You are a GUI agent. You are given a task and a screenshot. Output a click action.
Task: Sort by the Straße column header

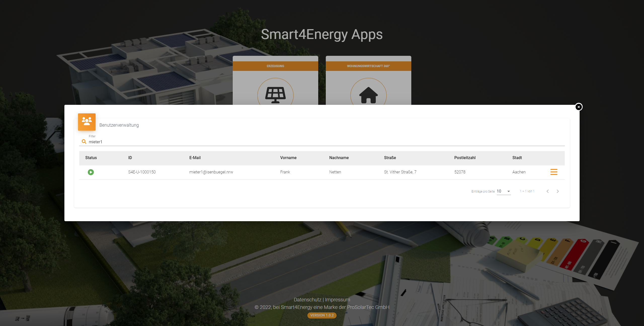(390, 158)
